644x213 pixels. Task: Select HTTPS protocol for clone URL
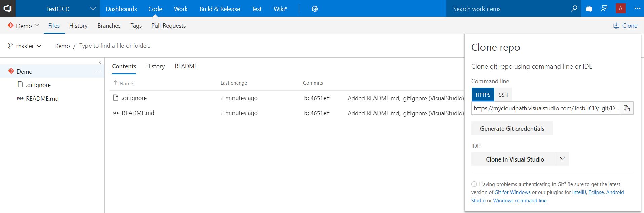(483, 95)
